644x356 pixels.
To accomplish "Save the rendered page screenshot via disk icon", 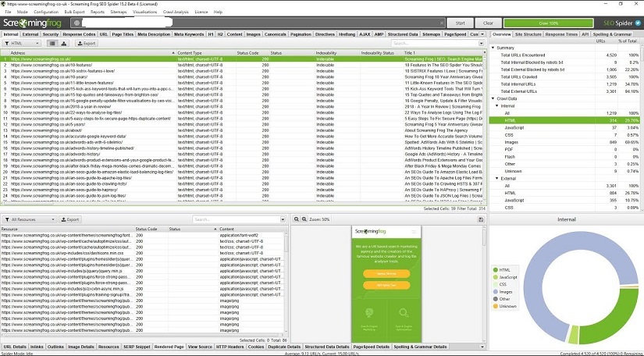I will pyautogui.click(x=481, y=219).
